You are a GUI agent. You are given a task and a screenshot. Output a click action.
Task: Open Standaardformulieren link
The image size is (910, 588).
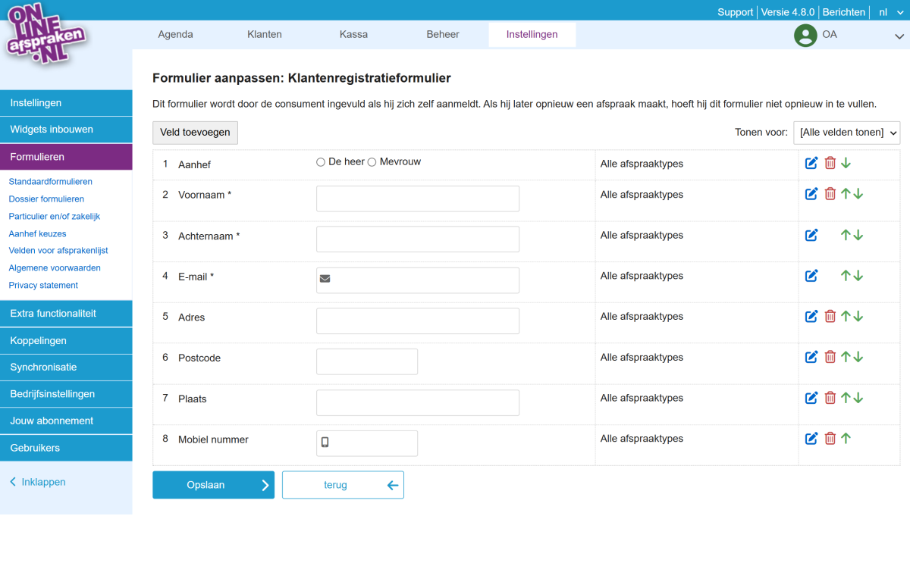coord(50,182)
